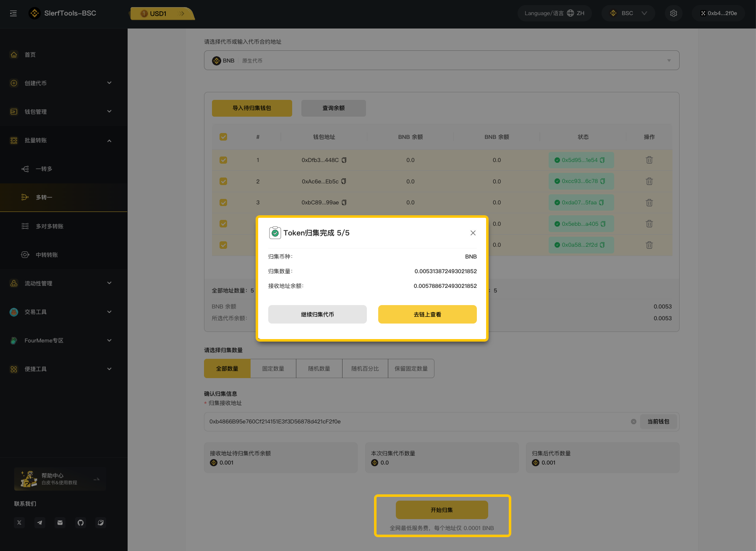Click the 继续归集代币 button

click(317, 314)
